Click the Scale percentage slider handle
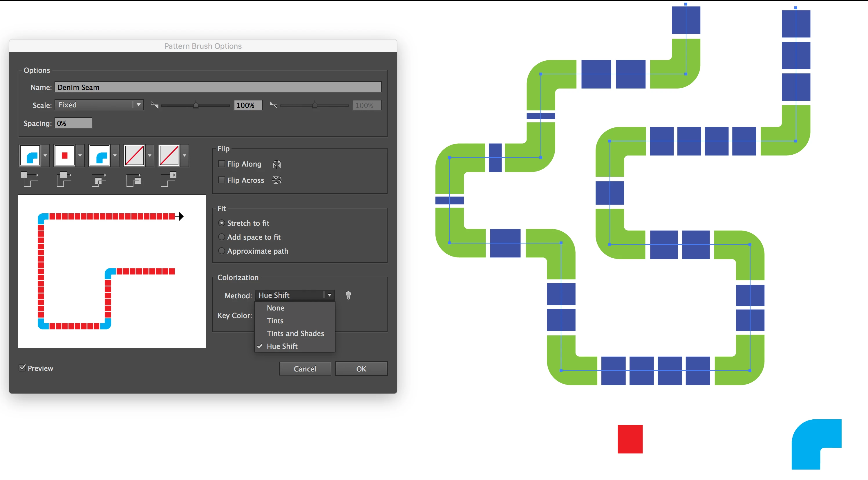 (196, 105)
